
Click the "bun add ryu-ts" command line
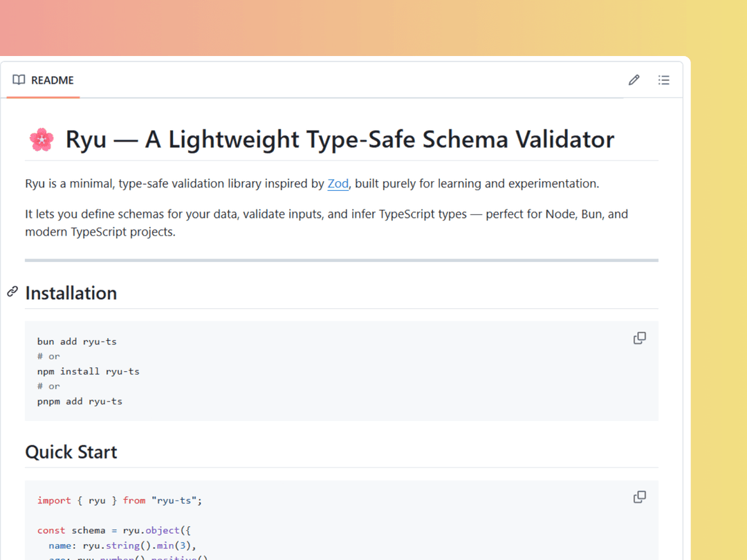click(77, 342)
